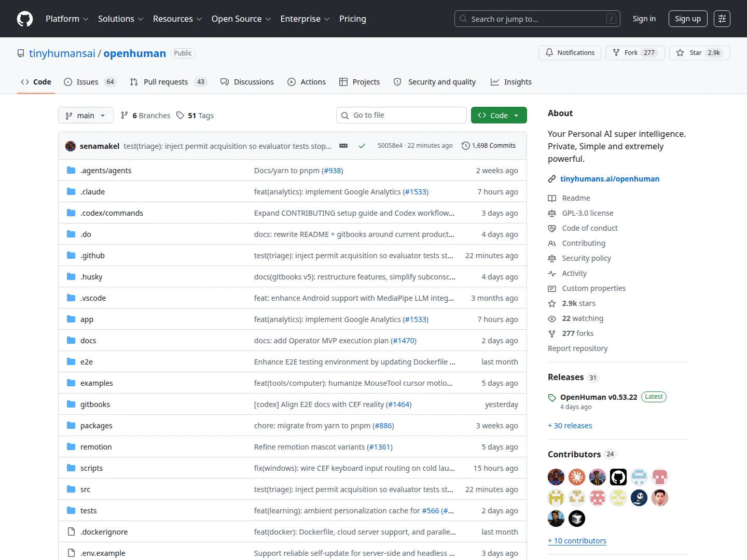The height and width of the screenshot is (560, 747).
Task: Open 6 Branches list
Action: (145, 116)
